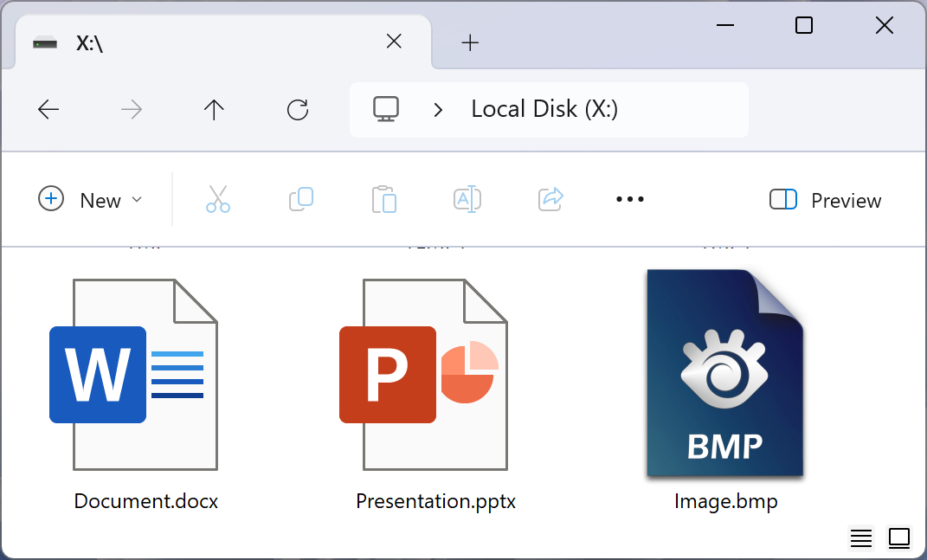Select the Image.bmp file icon
The image size is (927, 560).
[725, 373]
